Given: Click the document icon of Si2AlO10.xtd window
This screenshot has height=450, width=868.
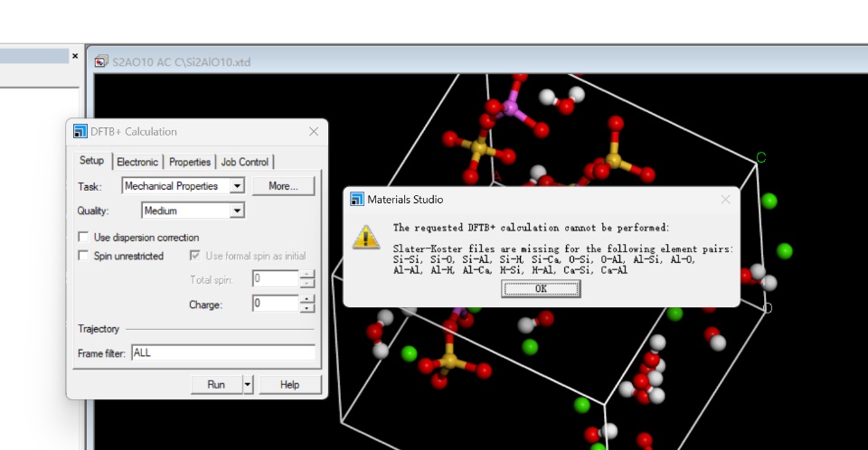Looking at the screenshot, I should [100, 61].
